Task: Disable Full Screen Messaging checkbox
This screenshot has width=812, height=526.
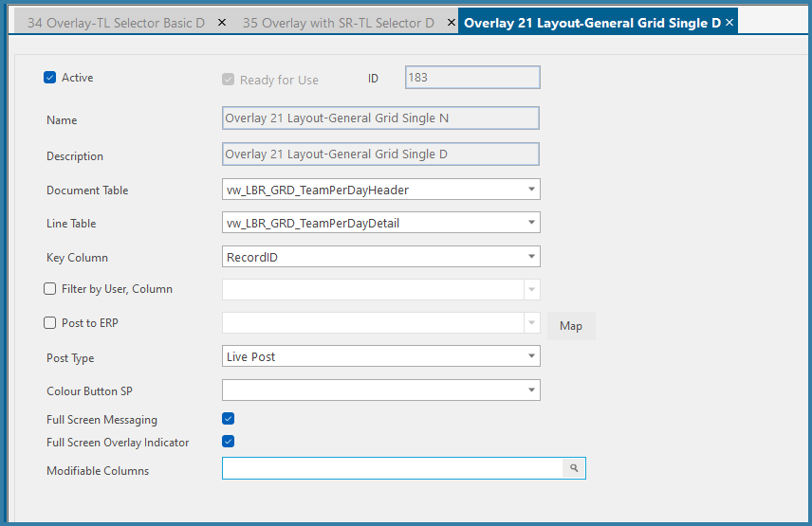Action: click(x=228, y=418)
